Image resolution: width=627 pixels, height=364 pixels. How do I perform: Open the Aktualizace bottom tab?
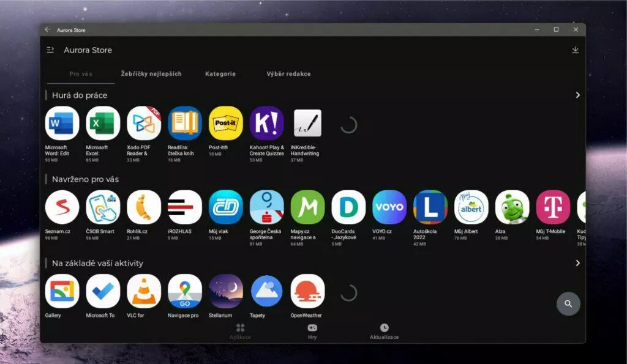click(385, 332)
